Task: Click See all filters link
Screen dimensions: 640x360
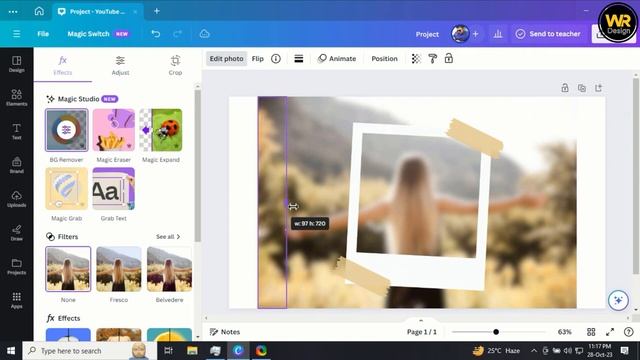Action: (x=168, y=237)
